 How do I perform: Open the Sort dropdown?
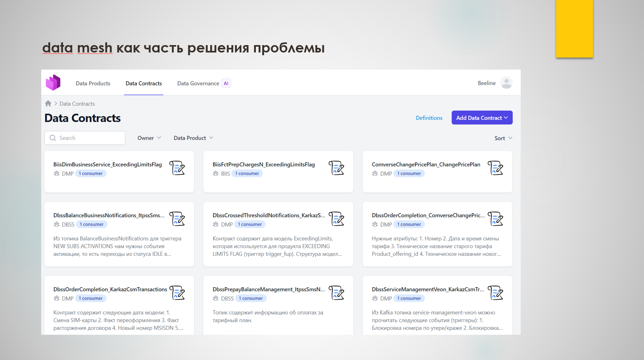[503, 138]
